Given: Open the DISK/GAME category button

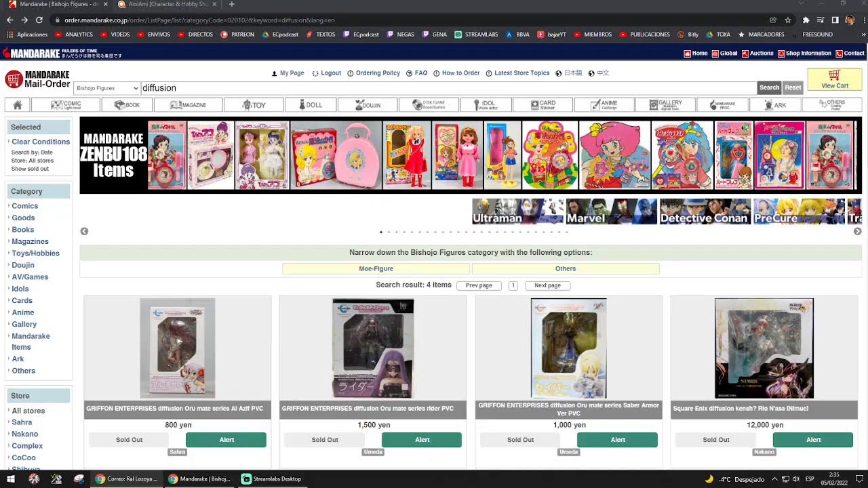Looking at the screenshot, I should coord(429,105).
